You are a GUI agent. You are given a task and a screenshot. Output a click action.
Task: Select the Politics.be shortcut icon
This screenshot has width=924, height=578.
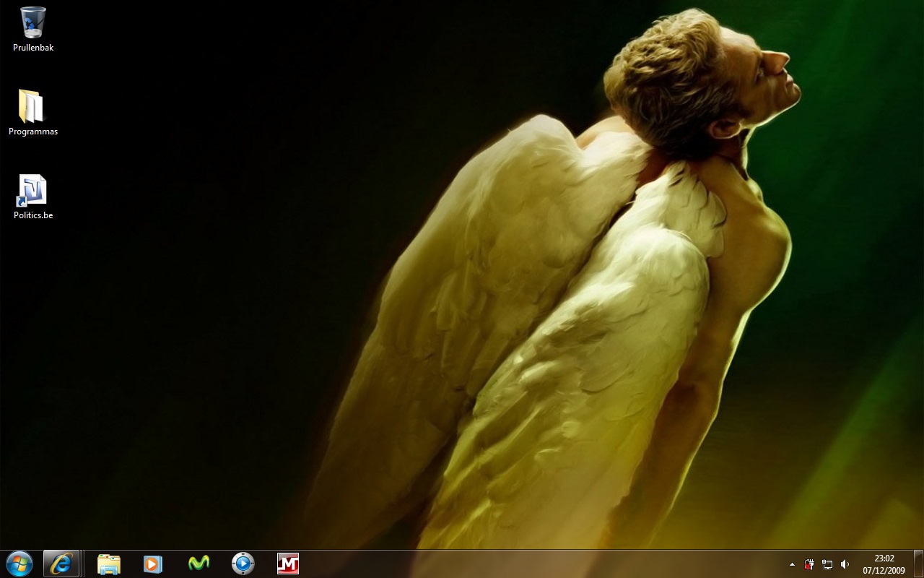tap(32, 191)
